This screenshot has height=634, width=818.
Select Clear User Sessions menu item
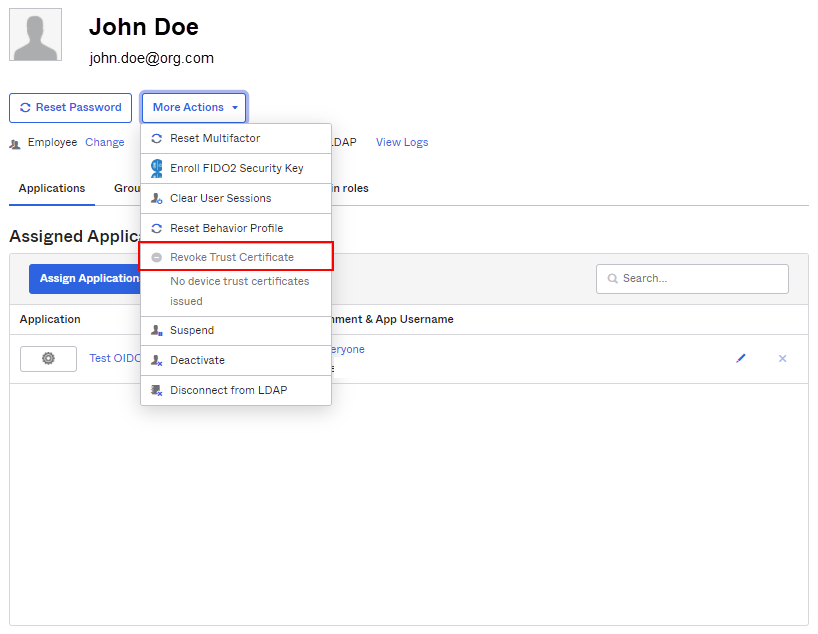220,198
